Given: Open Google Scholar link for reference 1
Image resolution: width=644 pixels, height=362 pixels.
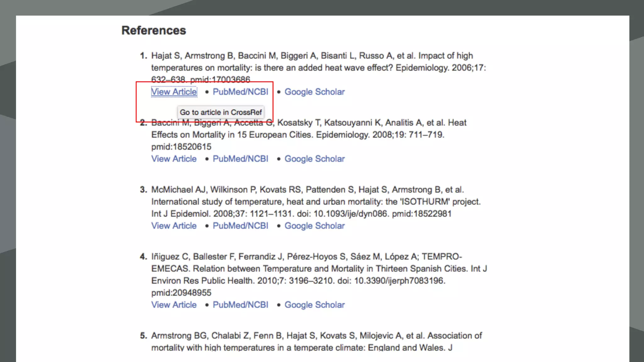Looking at the screenshot, I should tap(314, 92).
